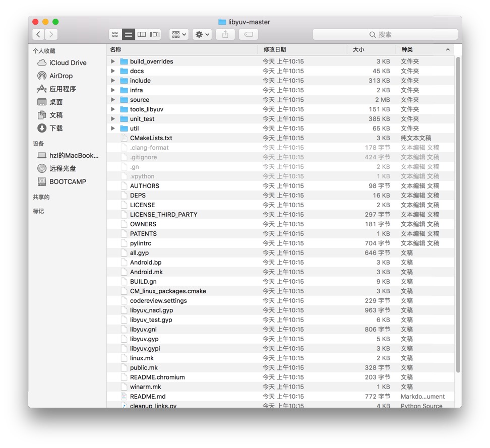Expand the util folder
Image resolution: width=490 pixels, height=448 pixels.
coord(113,129)
